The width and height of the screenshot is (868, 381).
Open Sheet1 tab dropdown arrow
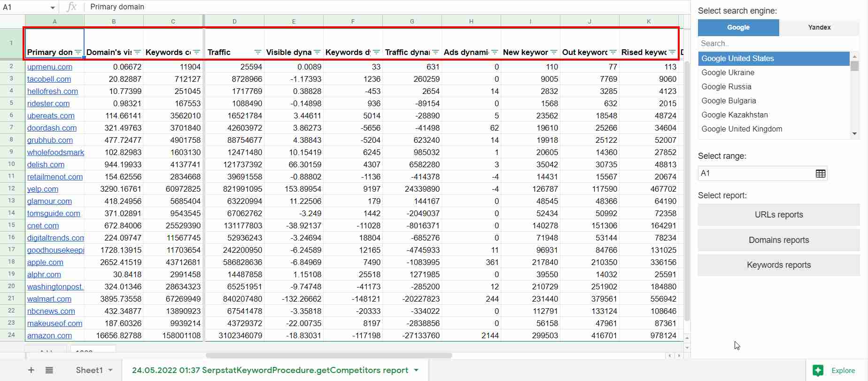click(x=110, y=370)
